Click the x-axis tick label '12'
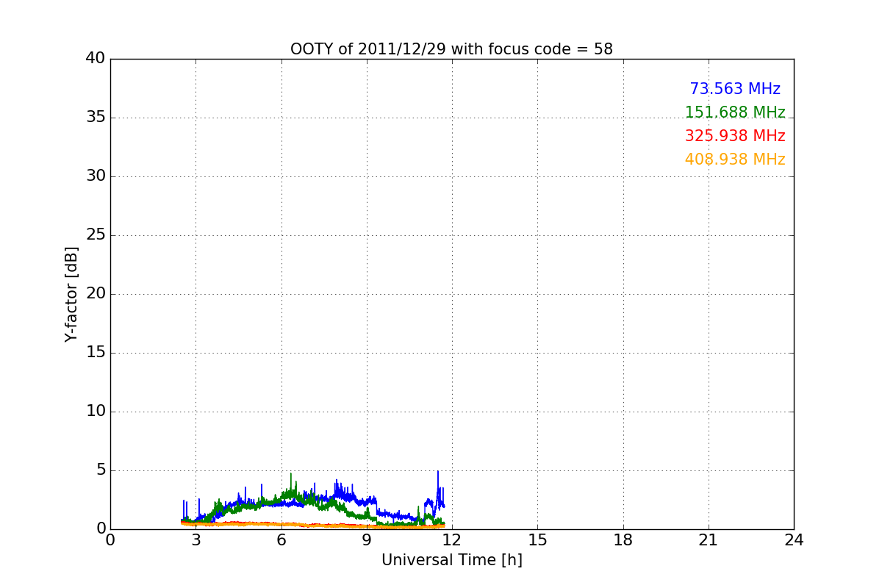882x588 pixels. (452, 540)
